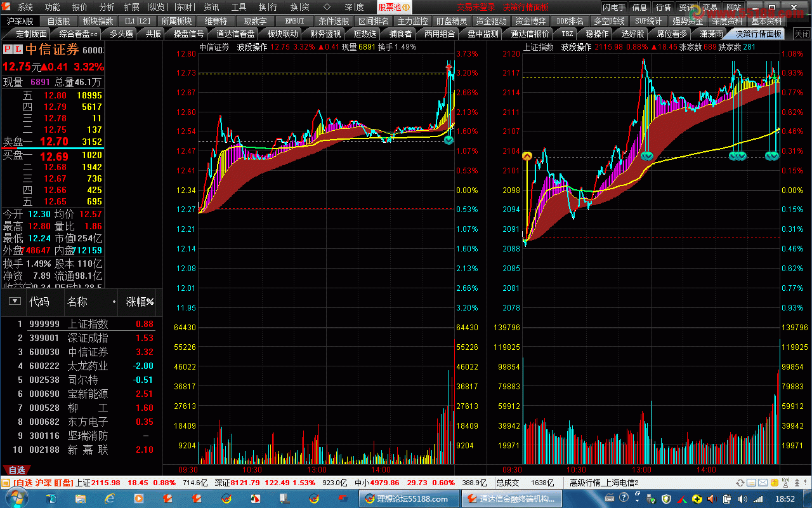Click the 名称 column header
This screenshot has height=508, width=812.
click(77, 302)
